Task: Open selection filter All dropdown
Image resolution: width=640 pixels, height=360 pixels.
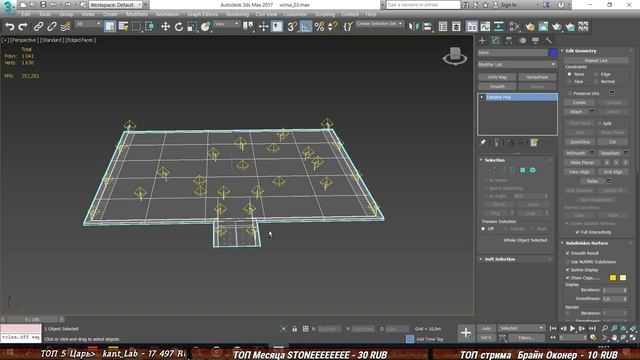Action: click(x=88, y=24)
